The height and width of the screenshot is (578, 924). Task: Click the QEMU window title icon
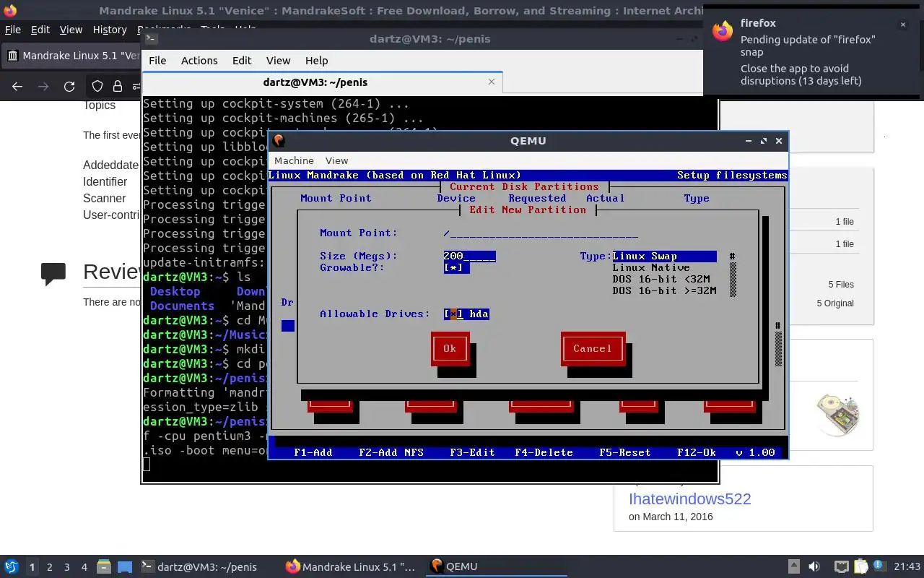point(279,141)
